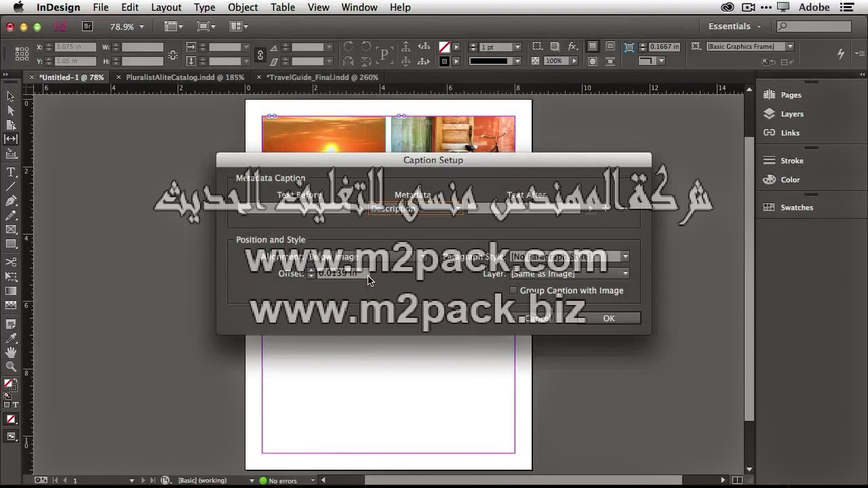Select the Selection tool arrow

(x=11, y=96)
